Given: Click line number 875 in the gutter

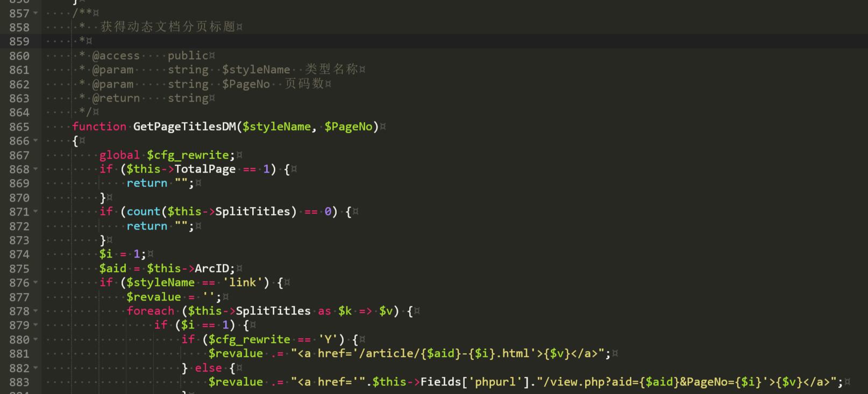Looking at the screenshot, I should (19, 269).
